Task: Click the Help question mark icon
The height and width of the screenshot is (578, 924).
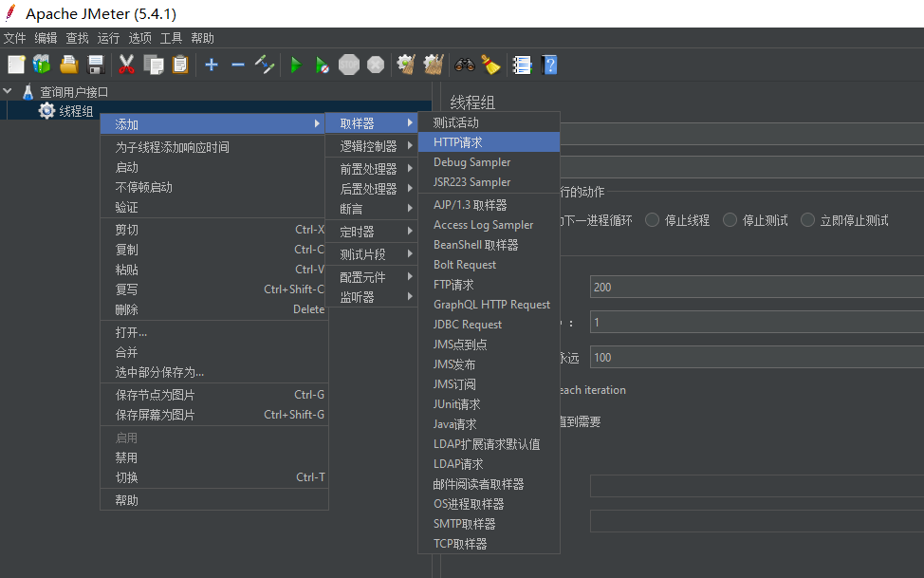Action: coord(548,65)
